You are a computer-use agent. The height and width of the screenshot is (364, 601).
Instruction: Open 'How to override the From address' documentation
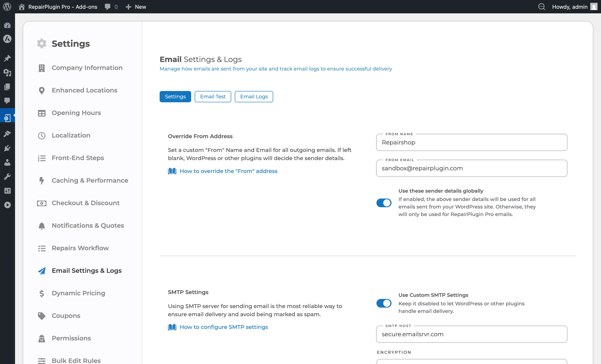point(228,171)
